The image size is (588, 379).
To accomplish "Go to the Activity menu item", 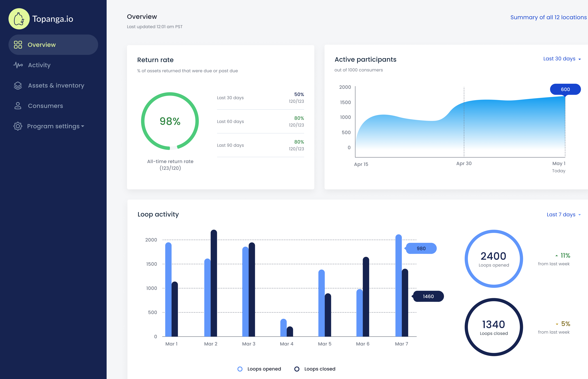I will pos(39,65).
